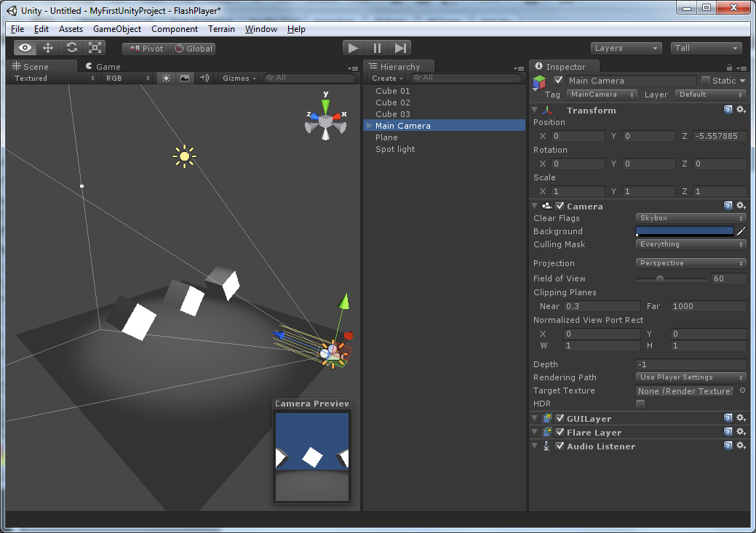Open the Tall layout dropdown
Image resolution: width=756 pixels, height=533 pixels.
[706, 48]
